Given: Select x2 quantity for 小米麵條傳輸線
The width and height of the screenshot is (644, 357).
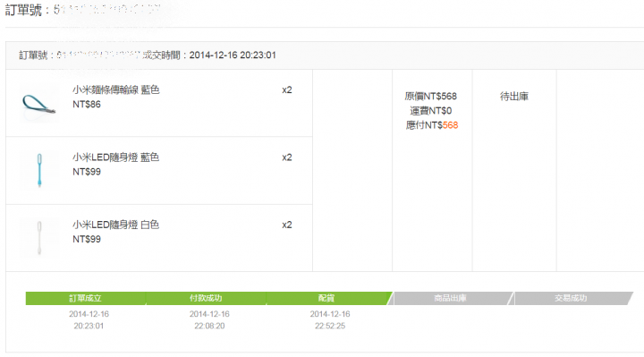Looking at the screenshot, I should [x=287, y=90].
